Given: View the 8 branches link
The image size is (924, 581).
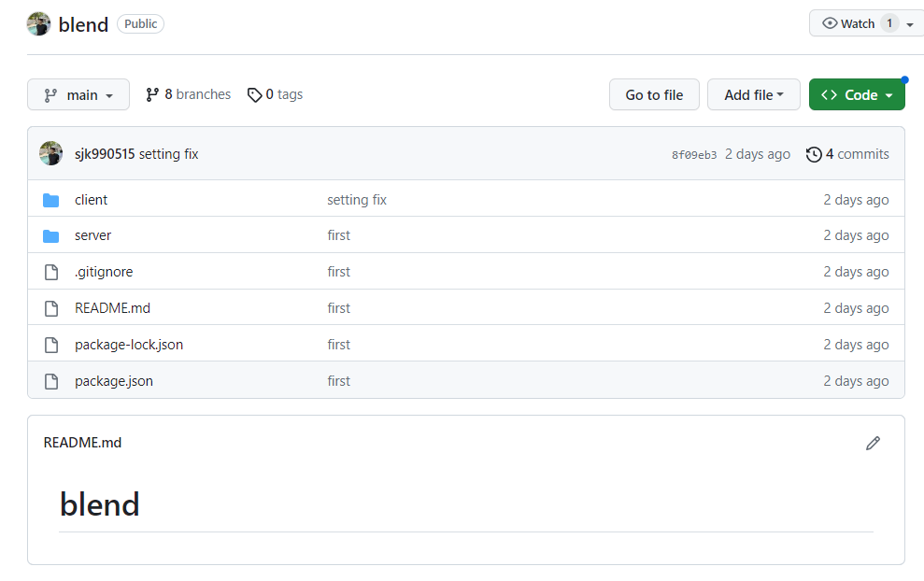Looking at the screenshot, I should point(197,94).
